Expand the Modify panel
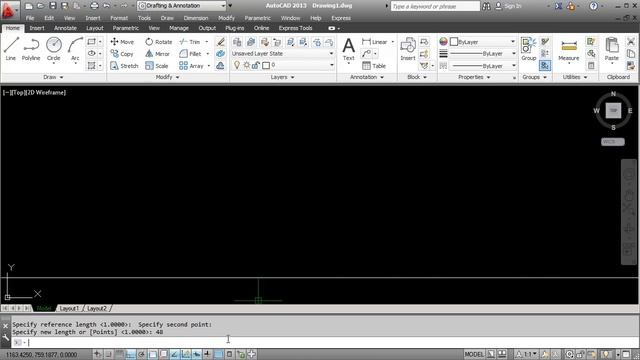The height and width of the screenshot is (360, 640). (167, 77)
